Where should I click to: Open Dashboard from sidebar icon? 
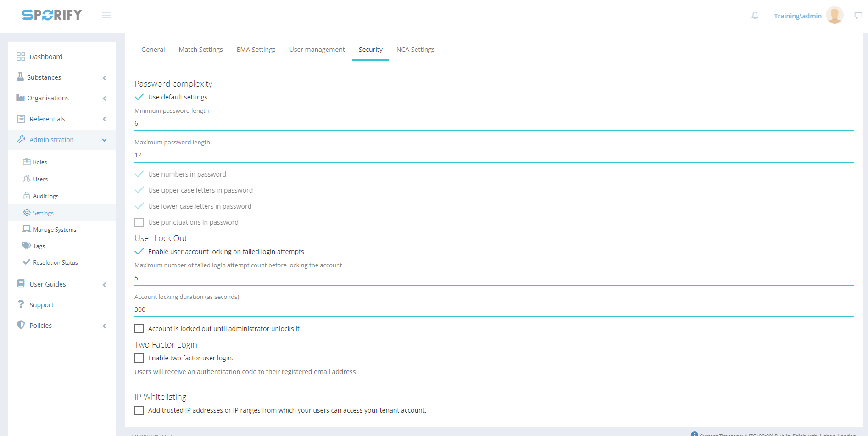click(21, 57)
